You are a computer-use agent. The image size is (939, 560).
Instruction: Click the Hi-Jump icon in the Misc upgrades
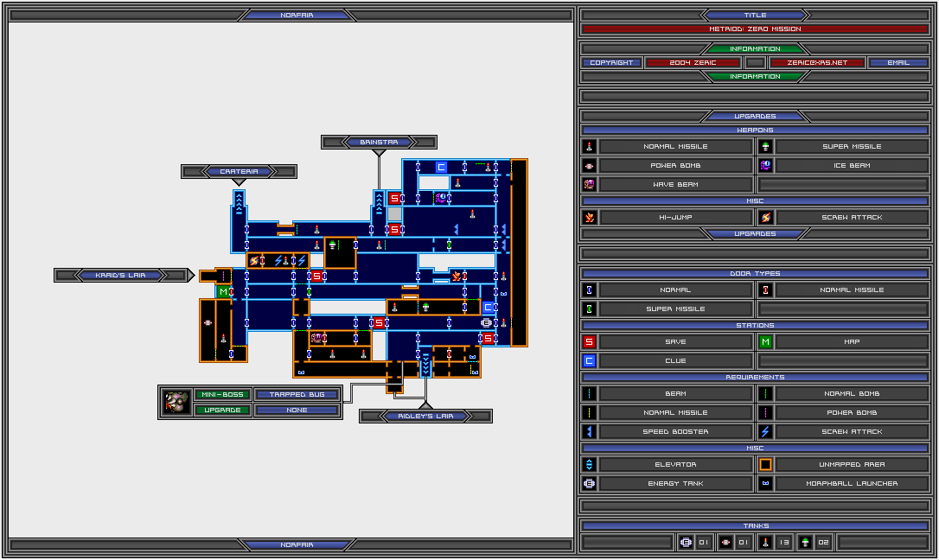coord(589,218)
